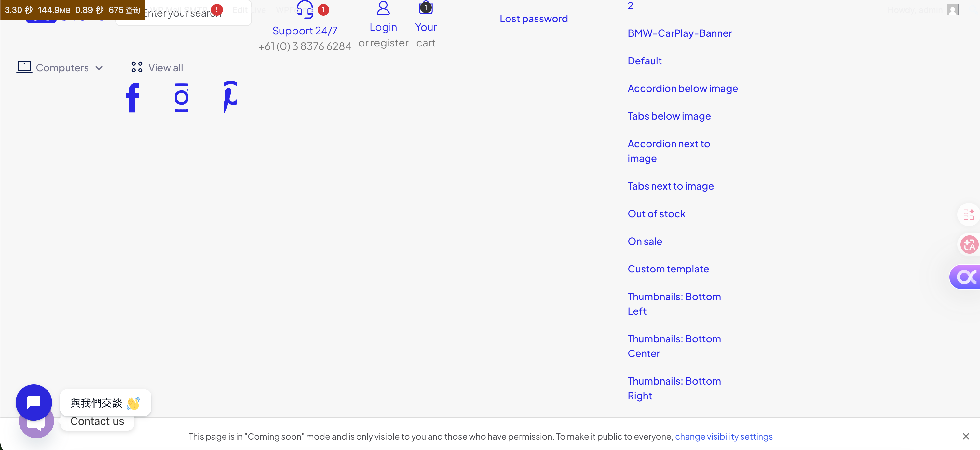Image resolution: width=980 pixels, height=450 pixels.
Task: Click the Pinterest social icon
Action: click(x=230, y=97)
